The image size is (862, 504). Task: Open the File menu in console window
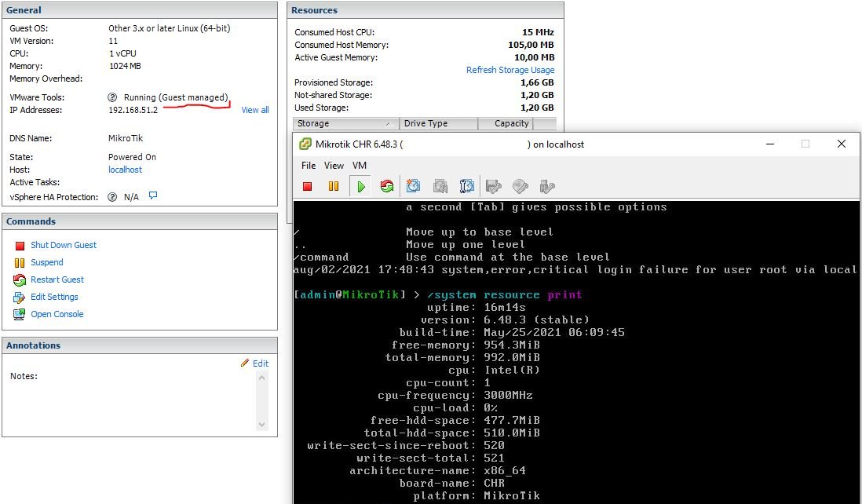(x=309, y=166)
